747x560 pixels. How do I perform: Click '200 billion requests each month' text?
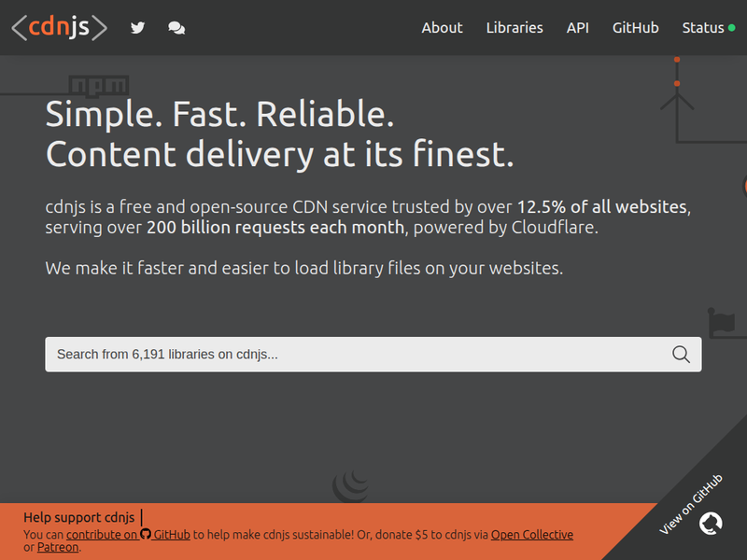coord(275,227)
